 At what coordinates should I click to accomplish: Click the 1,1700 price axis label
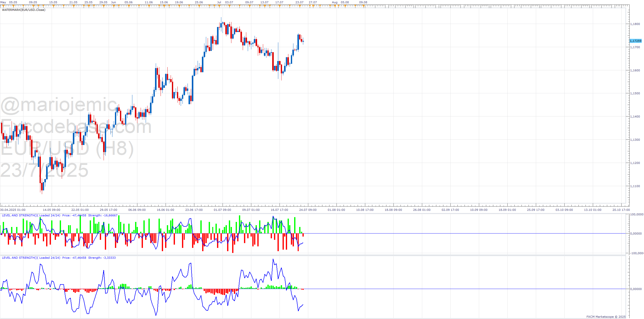[x=635, y=47]
